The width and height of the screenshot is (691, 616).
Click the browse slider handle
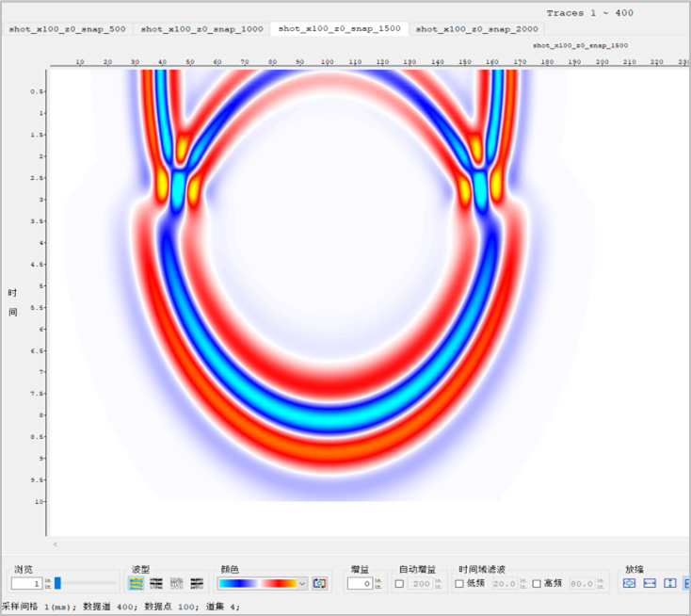coord(57,584)
